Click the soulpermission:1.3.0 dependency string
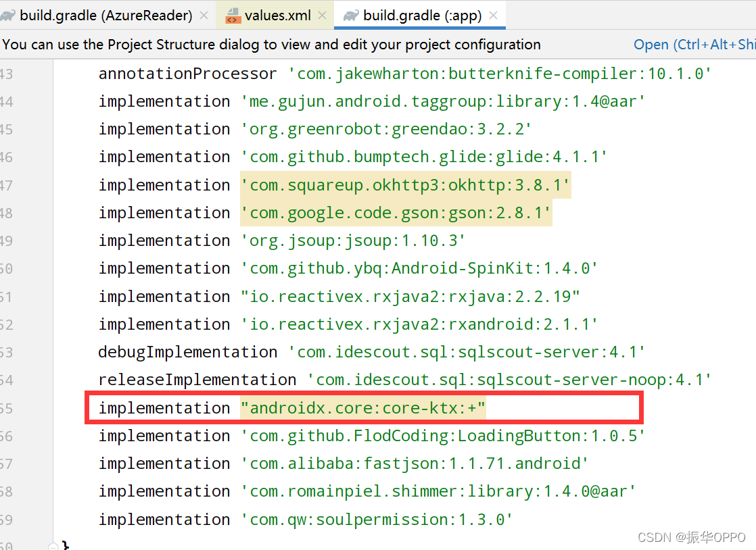This screenshot has height=550, width=756. tap(377, 520)
